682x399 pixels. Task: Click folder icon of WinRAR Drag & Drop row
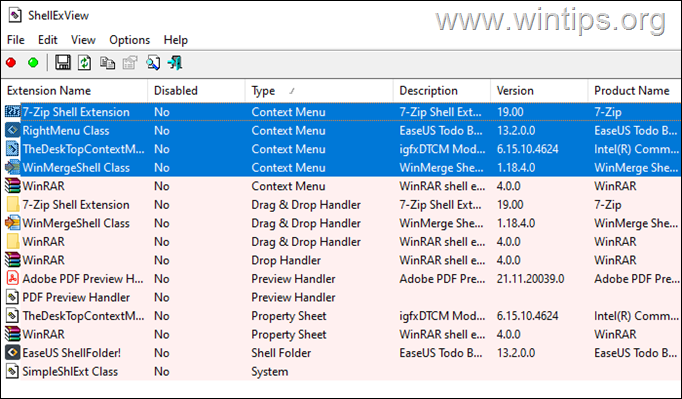coord(13,241)
